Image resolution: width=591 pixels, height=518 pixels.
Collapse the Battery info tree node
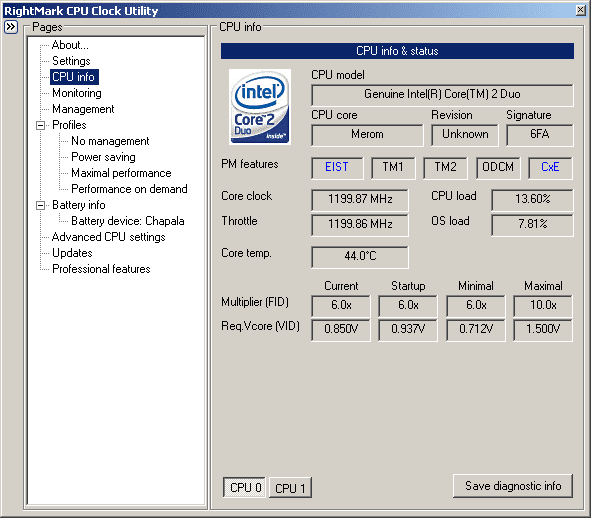pyautogui.click(x=40, y=205)
